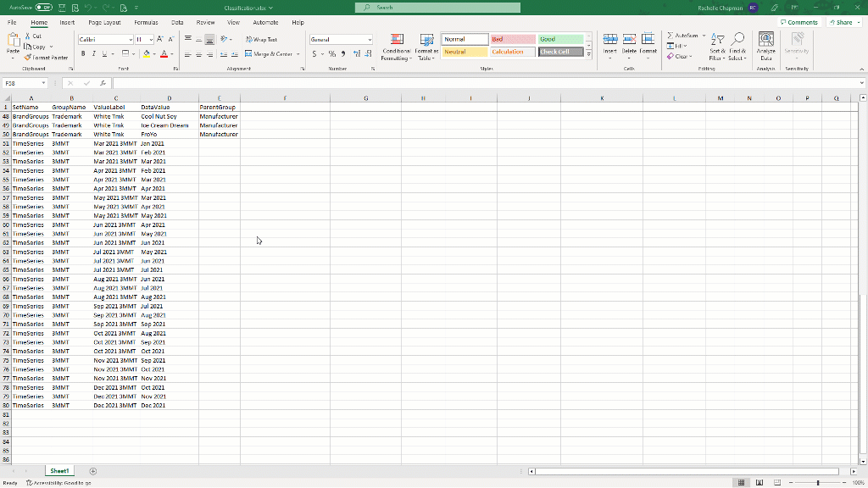Click Increase Decimal icon
The width and height of the screenshot is (868, 488).
357,54
